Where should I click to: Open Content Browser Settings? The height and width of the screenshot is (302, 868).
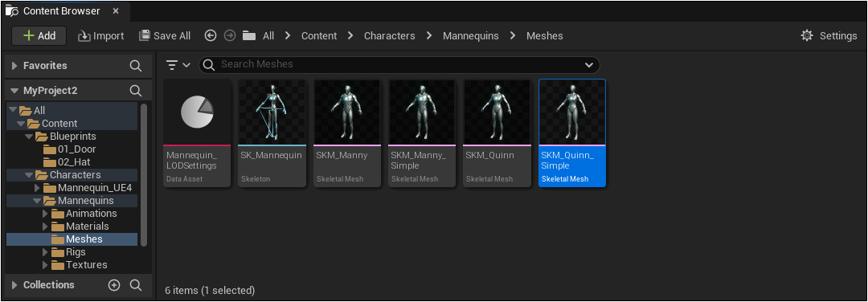829,36
